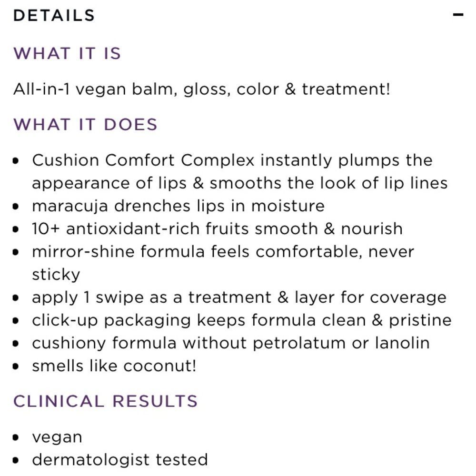Click the 10+ antioxidant-rich fruits bullet

tap(217, 229)
